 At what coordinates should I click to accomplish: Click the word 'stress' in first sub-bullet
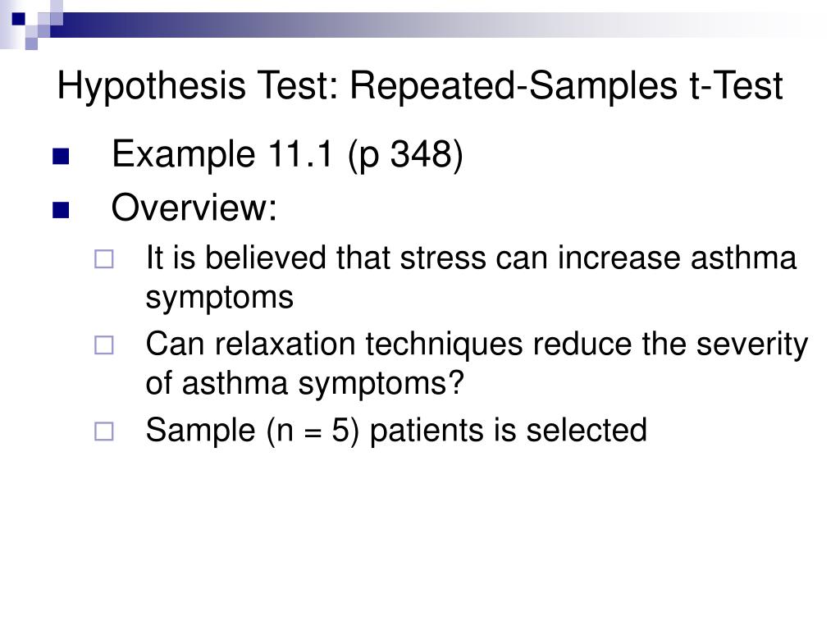click(443, 258)
